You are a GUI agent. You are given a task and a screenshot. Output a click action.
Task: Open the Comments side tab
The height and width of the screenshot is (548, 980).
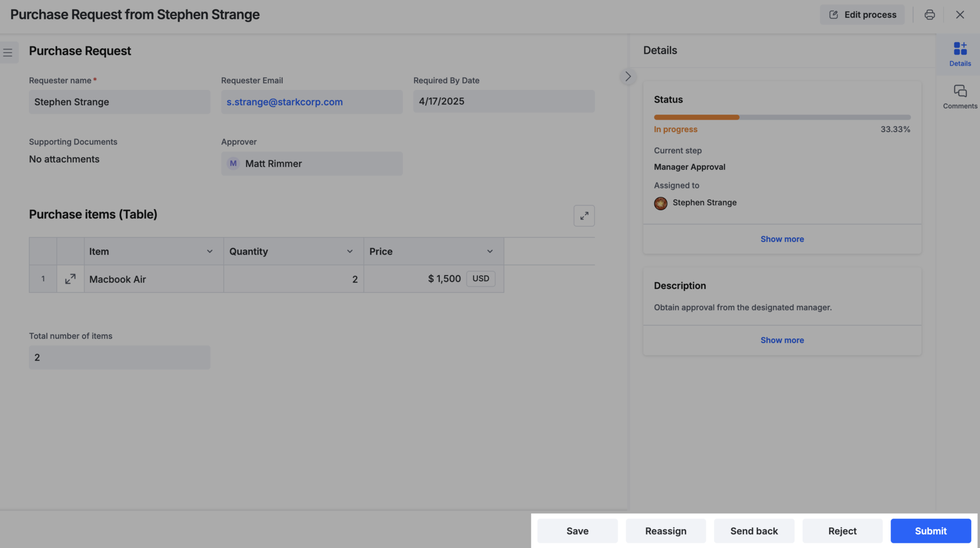pos(960,97)
